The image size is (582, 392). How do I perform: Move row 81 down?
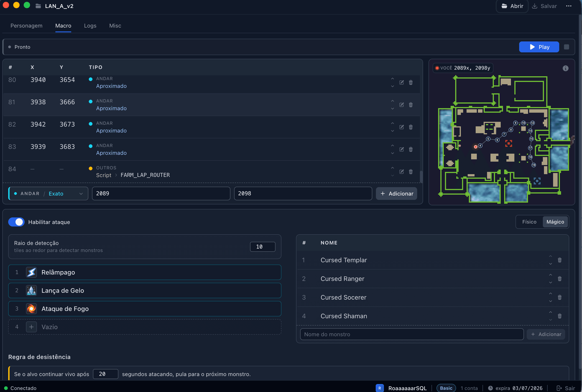point(393,109)
